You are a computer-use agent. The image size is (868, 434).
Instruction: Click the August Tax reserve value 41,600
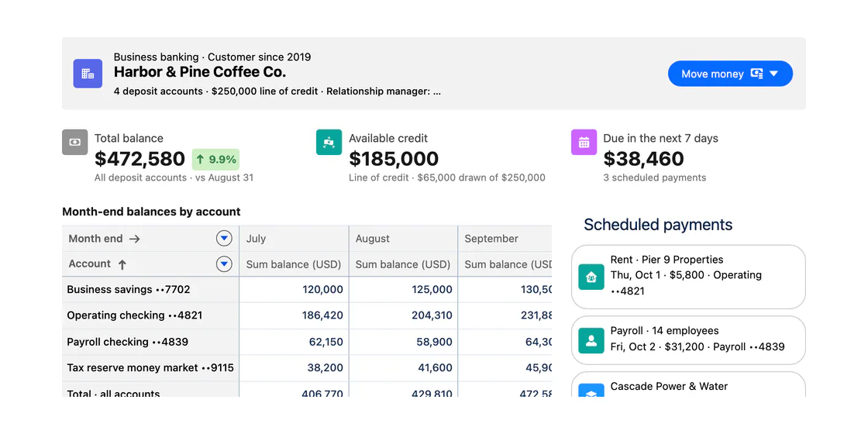click(435, 368)
